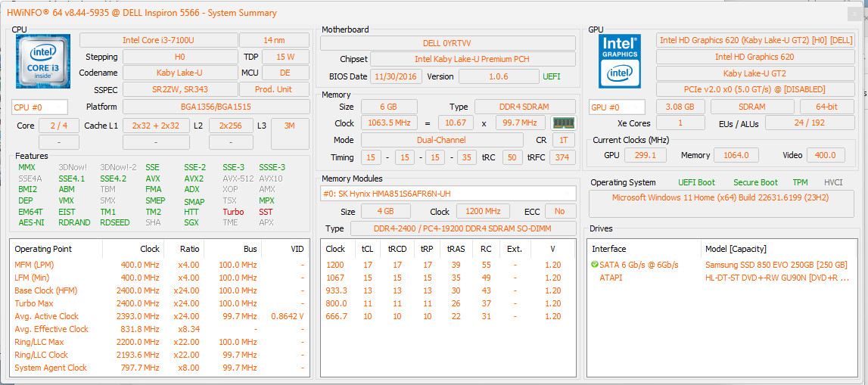Click the red Turbo feature label

[233, 212]
